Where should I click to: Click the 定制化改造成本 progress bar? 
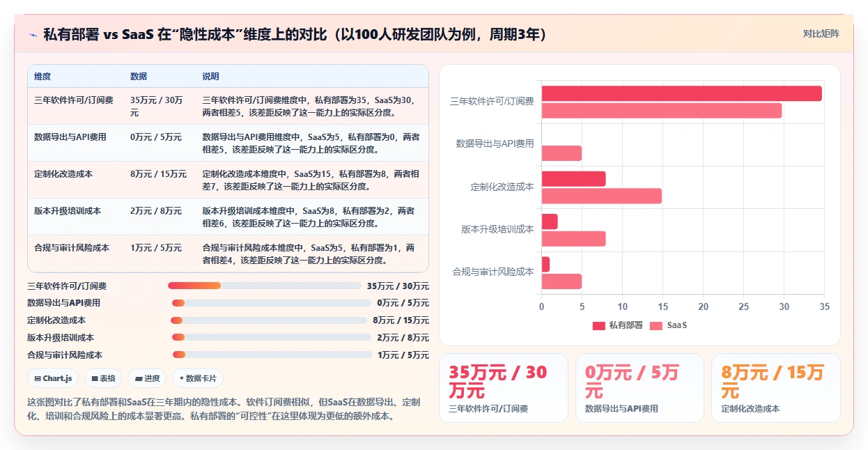click(x=269, y=320)
